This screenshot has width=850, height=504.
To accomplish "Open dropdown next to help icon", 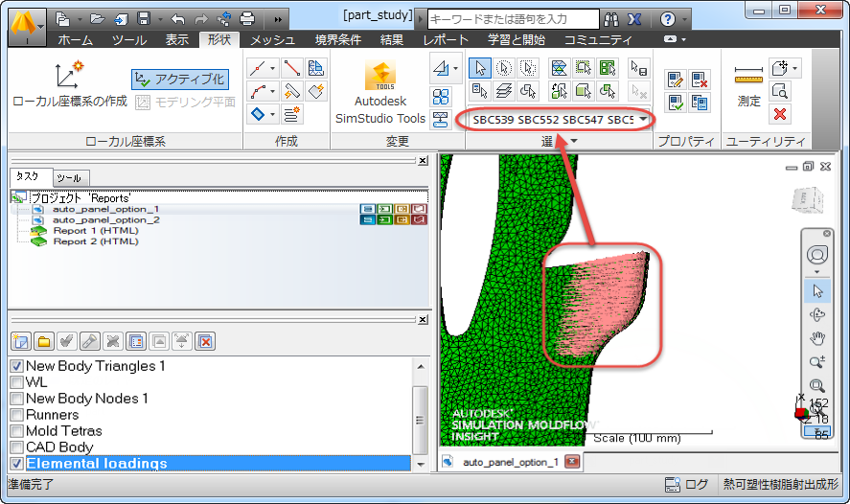I will tap(684, 20).
